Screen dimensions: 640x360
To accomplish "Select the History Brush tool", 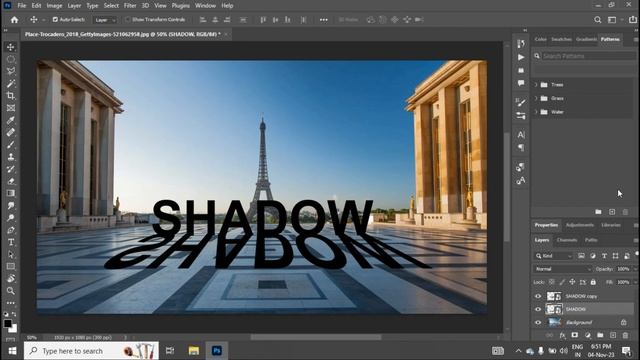I will tap(11, 169).
